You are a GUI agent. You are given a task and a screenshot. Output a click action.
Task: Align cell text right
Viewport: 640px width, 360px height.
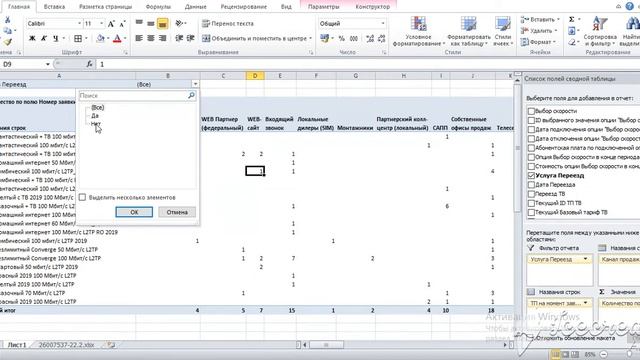click(162, 38)
